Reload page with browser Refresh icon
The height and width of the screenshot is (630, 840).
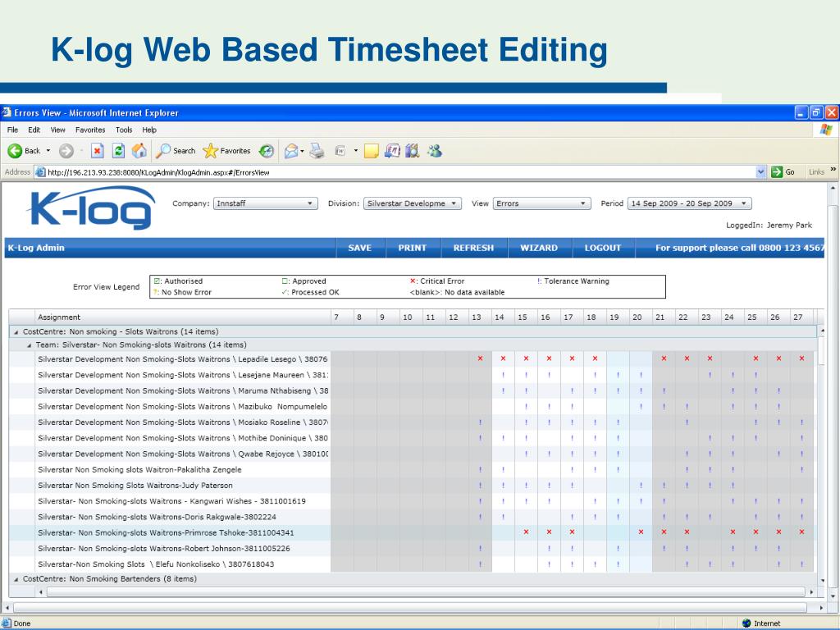[118, 151]
